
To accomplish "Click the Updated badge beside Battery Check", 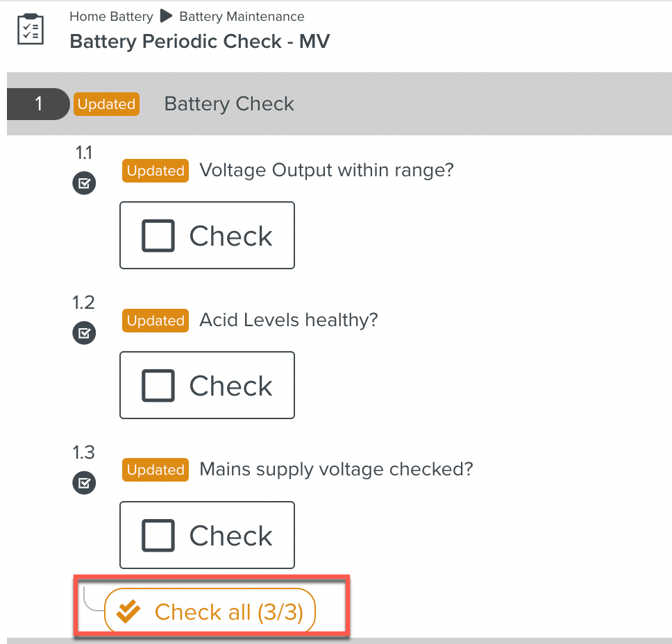I will click(106, 104).
